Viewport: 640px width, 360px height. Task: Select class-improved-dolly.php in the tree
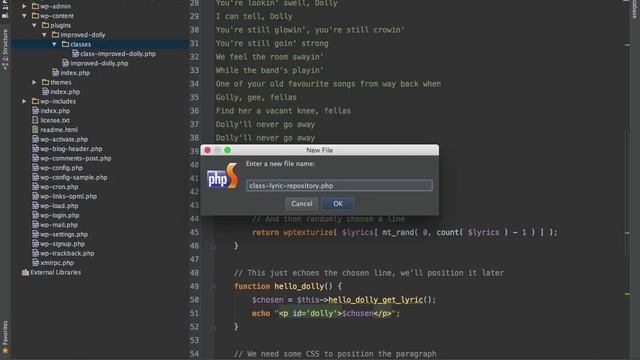(118, 54)
